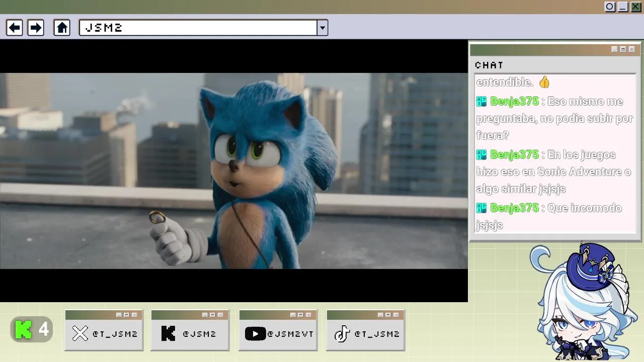Screen dimensions: 644x362
Task: Click the YouTube logo beside @JSM2VT
Action: 255,333
